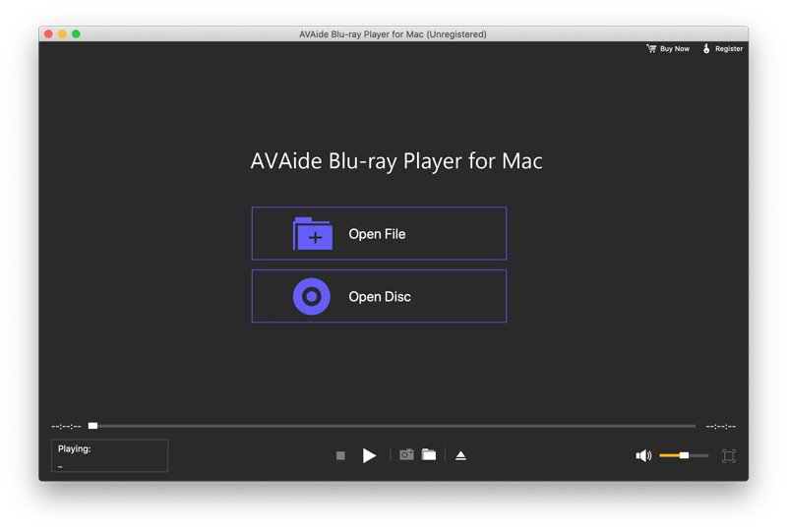Maximize the window with the green button
787x532 pixels.
point(76,33)
